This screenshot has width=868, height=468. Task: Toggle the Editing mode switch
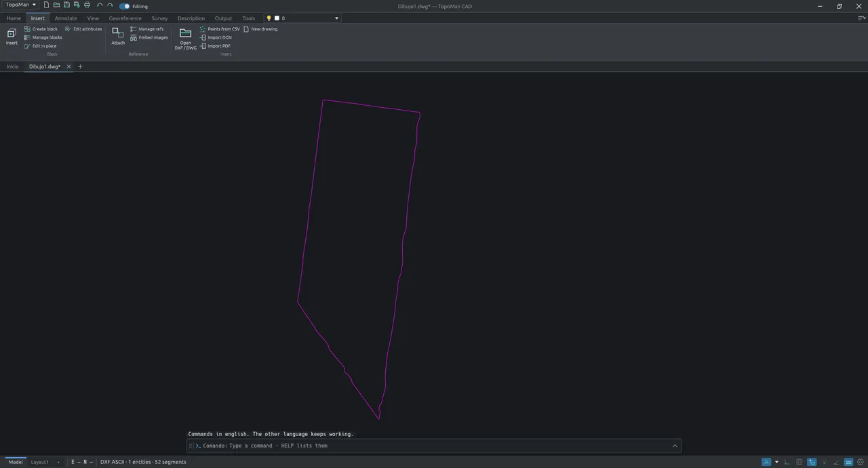[x=124, y=6]
